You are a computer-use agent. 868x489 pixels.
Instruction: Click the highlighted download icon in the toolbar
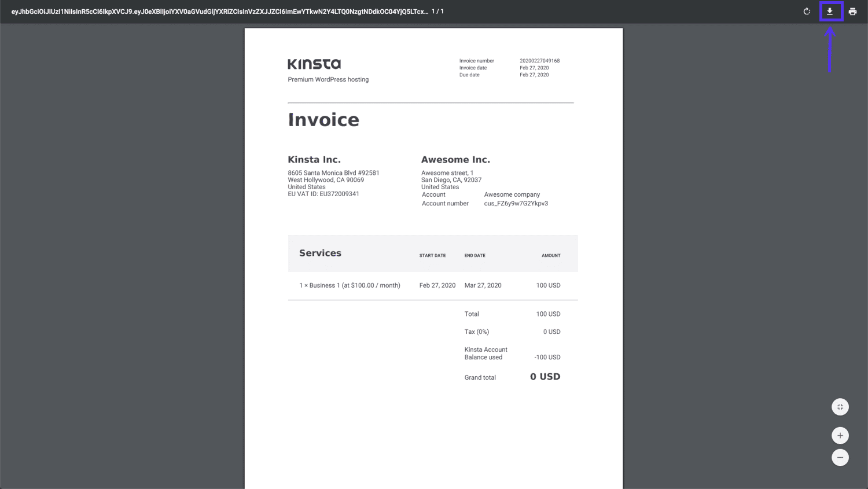(x=831, y=11)
